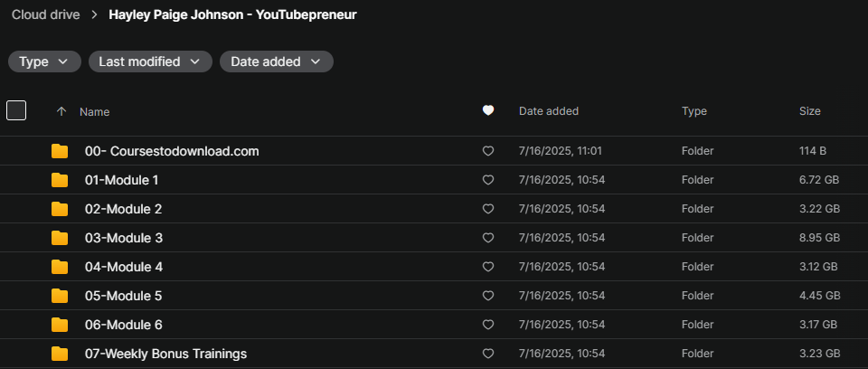Sort by Type column header

694,111
